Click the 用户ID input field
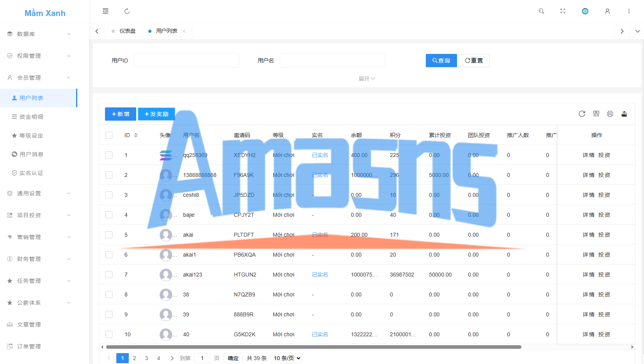This screenshot has height=364, width=644. pyautogui.click(x=187, y=61)
